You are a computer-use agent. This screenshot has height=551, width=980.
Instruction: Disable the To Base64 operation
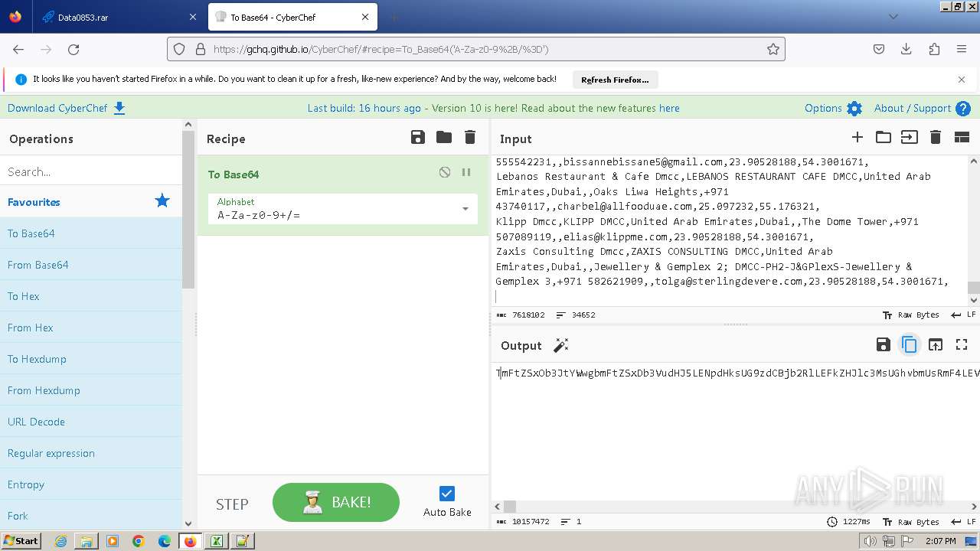pyautogui.click(x=445, y=173)
